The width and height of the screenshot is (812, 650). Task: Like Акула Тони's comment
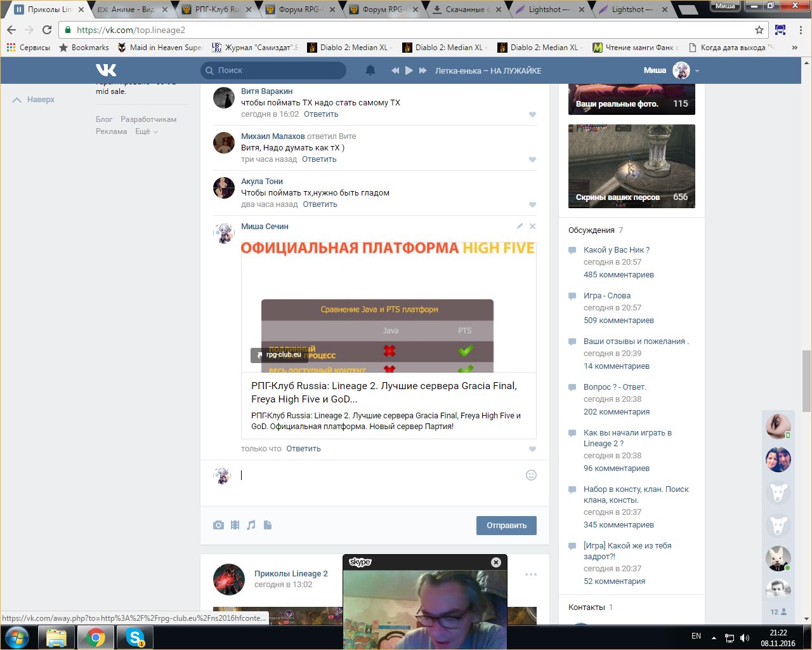click(x=532, y=205)
